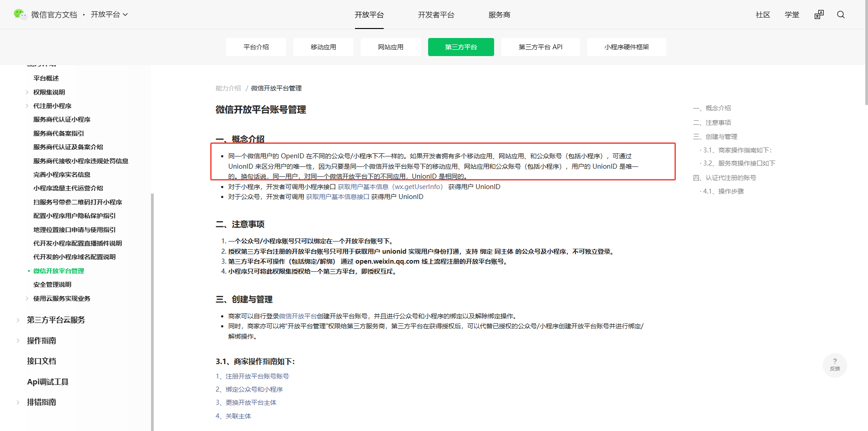This screenshot has width=868, height=431.
Task: Open 地理位置接口申请与使用指引 sidebar item
Action: pyautogui.click(x=75, y=230)
